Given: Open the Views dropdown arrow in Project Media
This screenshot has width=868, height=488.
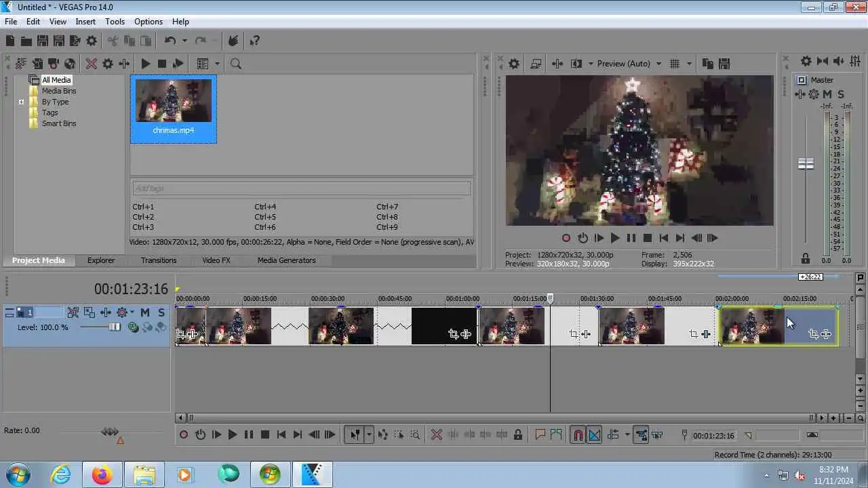Looking at the screenshot, I should coord(217,64).
